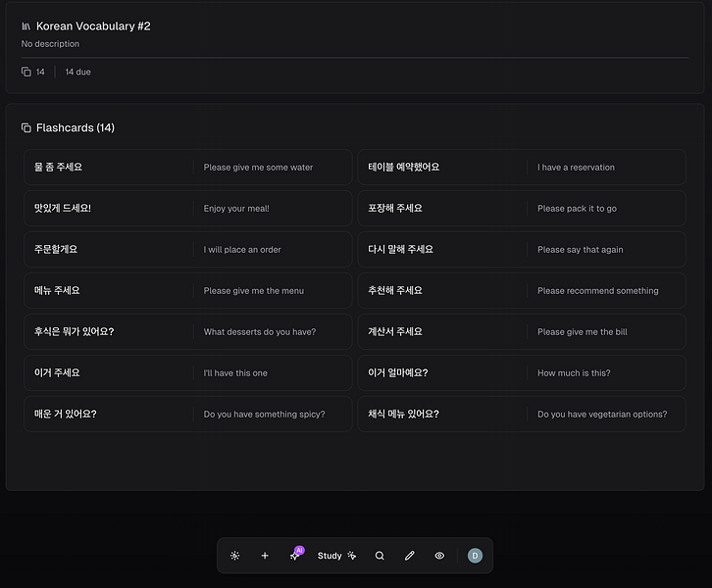Toggle the eye visibility icon
Viewport: 712px width, 588px height.
coord(439,556)
